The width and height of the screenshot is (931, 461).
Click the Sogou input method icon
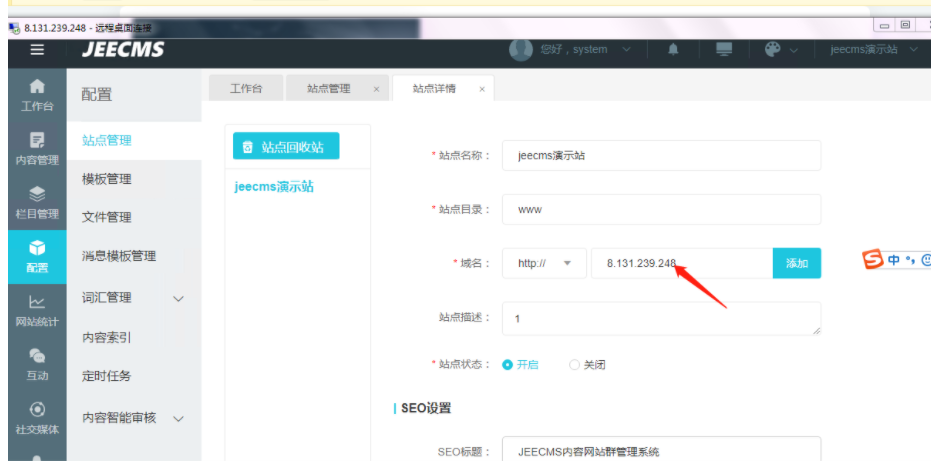coord(873,260)
